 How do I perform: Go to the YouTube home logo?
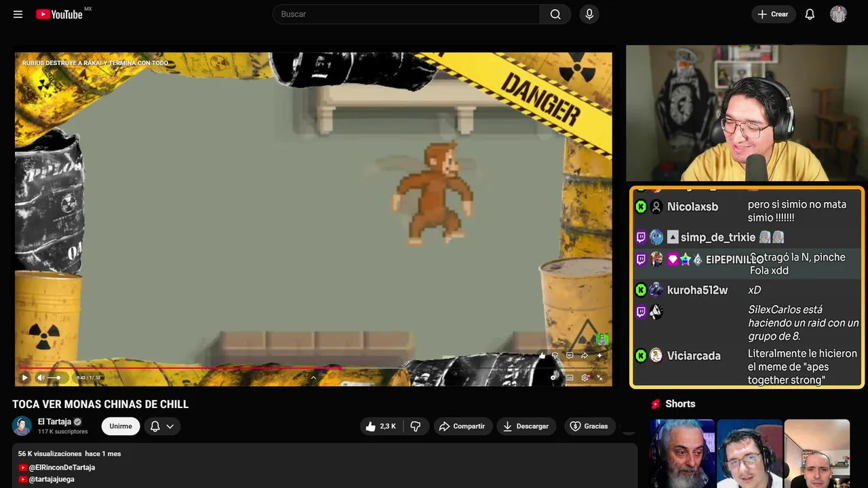[x=60, y=14]
